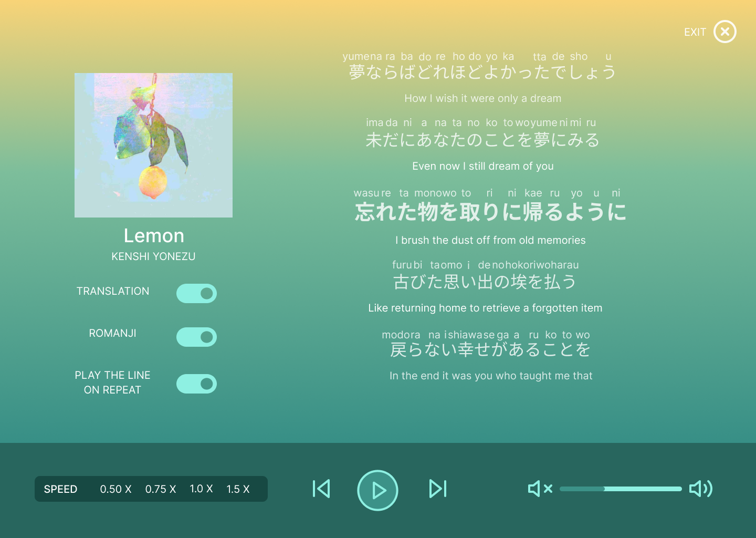Viewport: 756px width, 538px height.
Task: Choose 0.75 X playback speed
Action: pyautogui.click(x=161, y=489)
